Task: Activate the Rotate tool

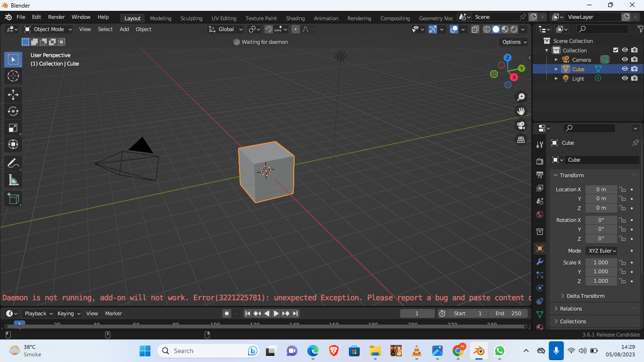Action: [13, 111]
